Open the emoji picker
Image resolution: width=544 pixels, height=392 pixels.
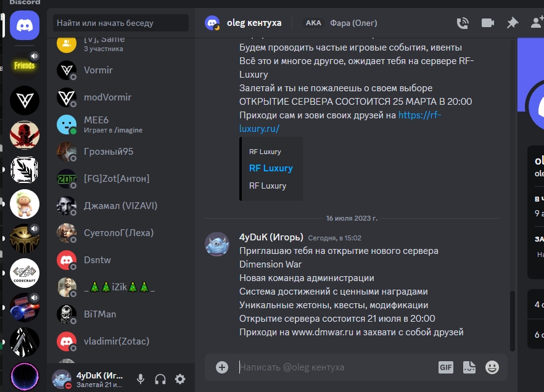(492, 367)
